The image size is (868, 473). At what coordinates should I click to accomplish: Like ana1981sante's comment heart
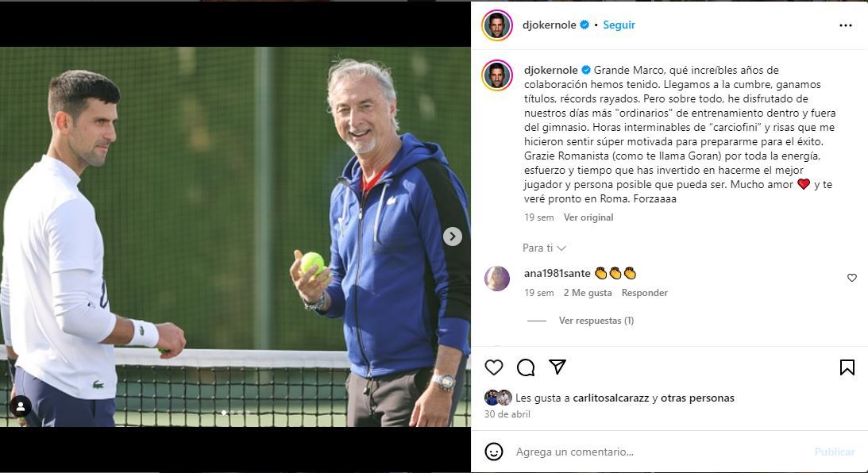[852, 278]
